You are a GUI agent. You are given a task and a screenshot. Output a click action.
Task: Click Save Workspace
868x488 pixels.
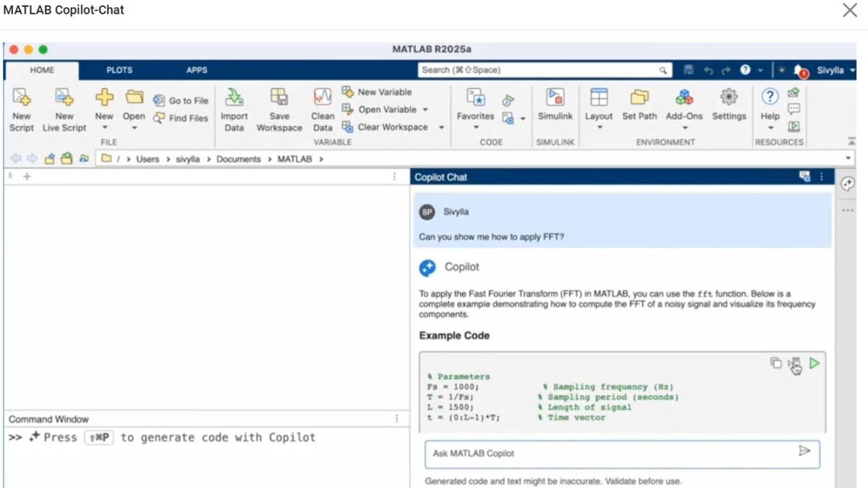(x=279, y=110)
